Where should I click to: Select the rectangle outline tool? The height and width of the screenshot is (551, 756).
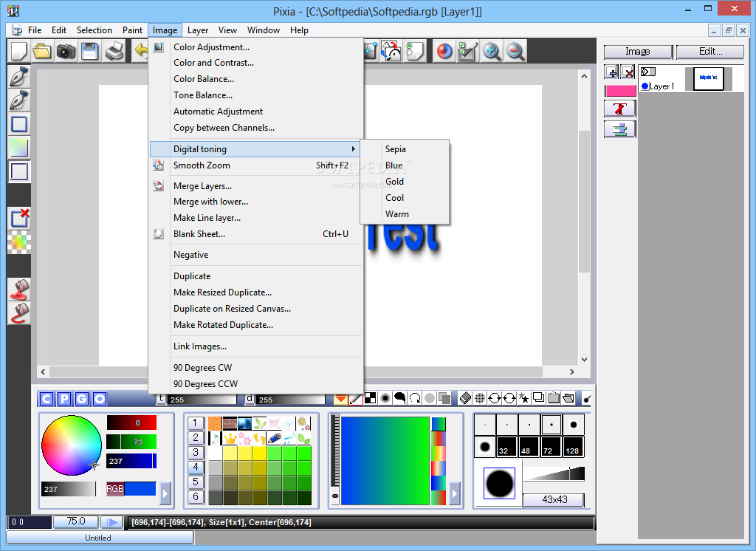[x=18, y=124]
